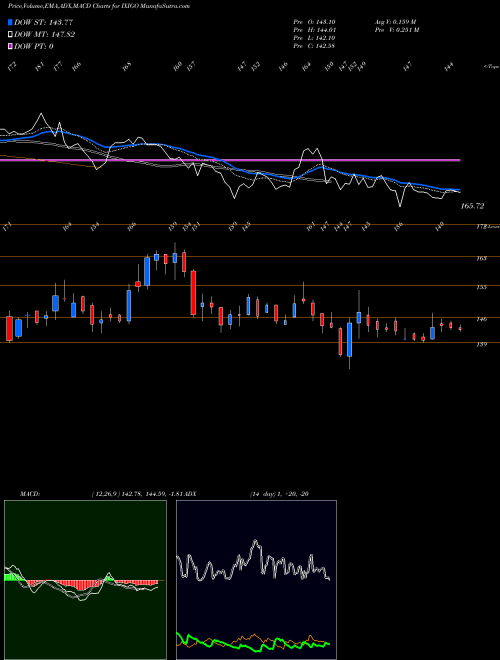Screen dimensions: 500x660
Task: Click the white DOW MT legend swatch
Action: coord(10,35)
